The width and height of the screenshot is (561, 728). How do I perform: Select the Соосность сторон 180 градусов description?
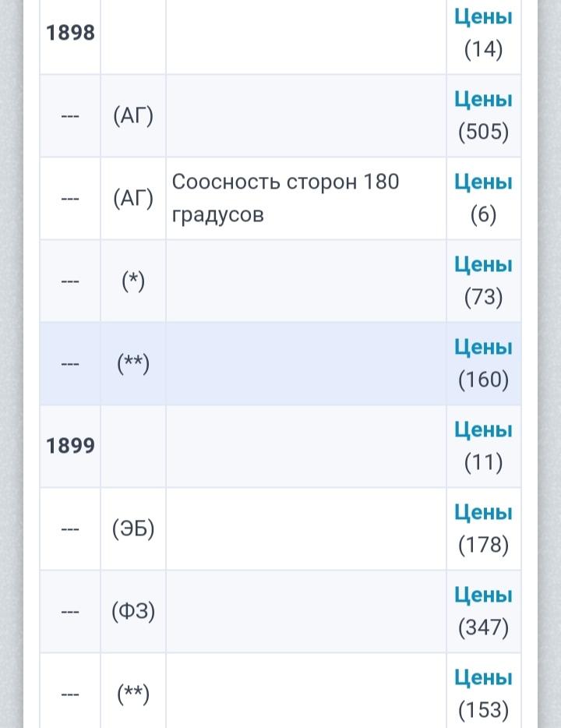pyautogui.click(x=285, y=198)
